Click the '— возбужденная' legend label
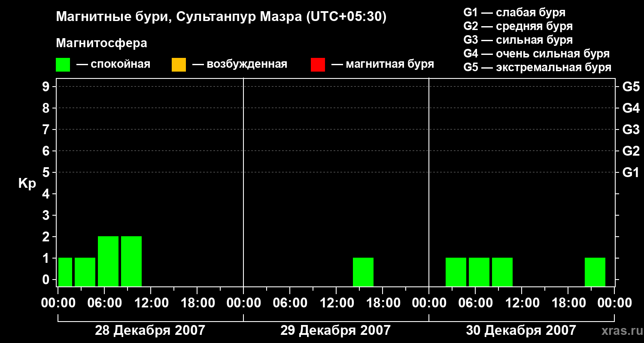644x343 pixels. tap(240, 64)
